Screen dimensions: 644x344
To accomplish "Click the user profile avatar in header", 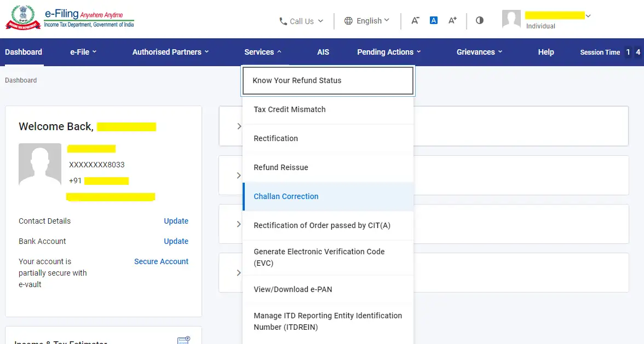I will (x=511, y=20).
